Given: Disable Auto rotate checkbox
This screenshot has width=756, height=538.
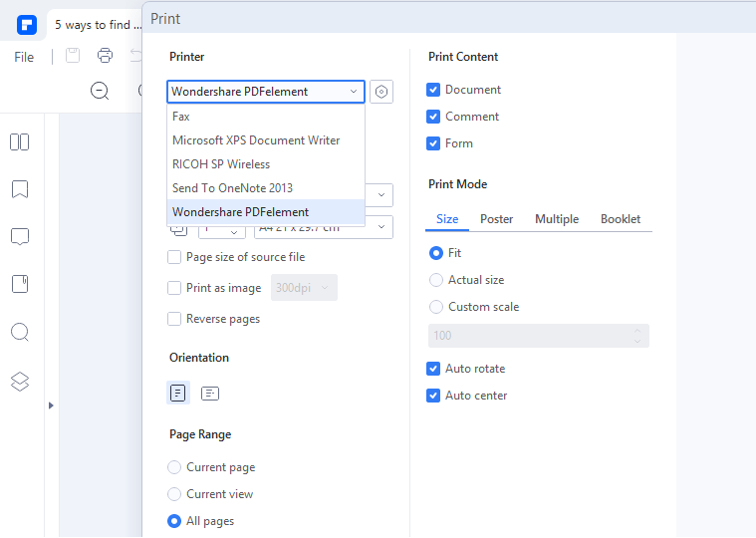Looking at the screenshot, I should [433, 369].
